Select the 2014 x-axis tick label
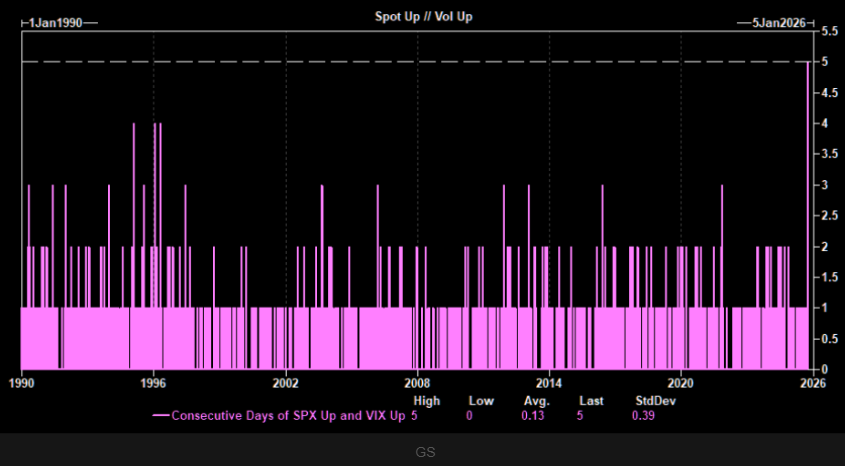 (549, 383)
